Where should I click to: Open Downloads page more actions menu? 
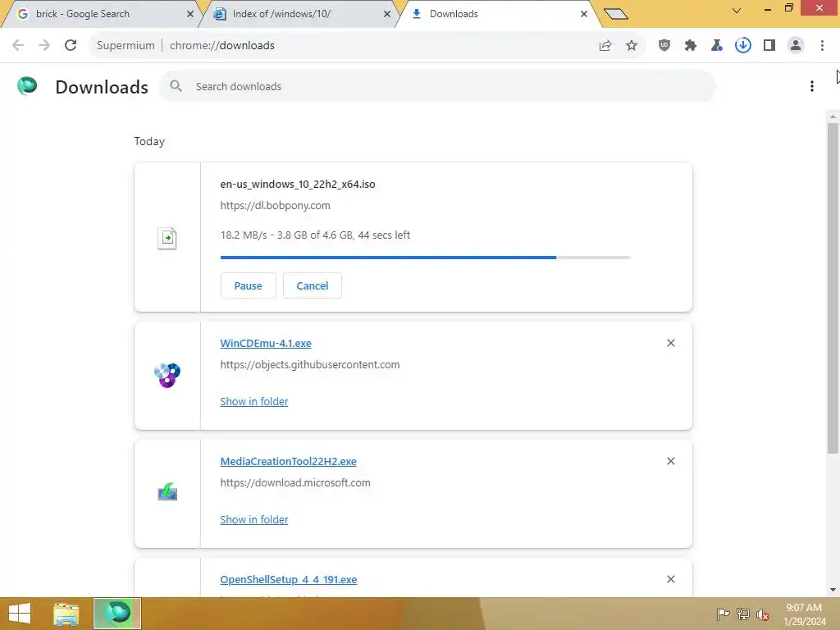coord(812,86)
